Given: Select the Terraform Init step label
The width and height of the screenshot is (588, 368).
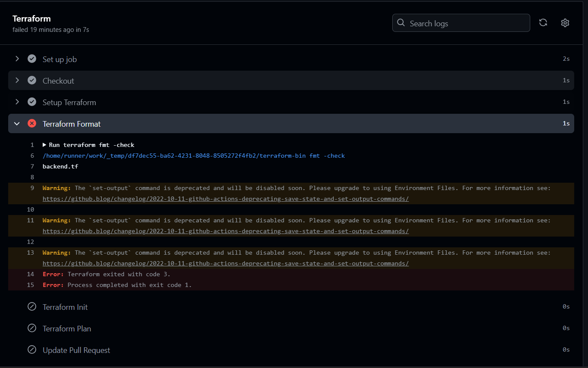Looking at the screenshot, I should click(65, 307).
